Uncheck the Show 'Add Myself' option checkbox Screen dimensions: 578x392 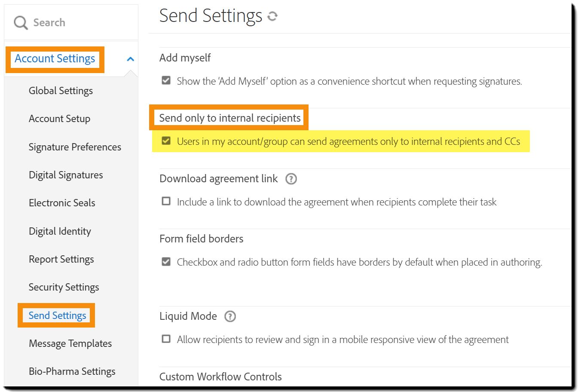tap(166, 80)
